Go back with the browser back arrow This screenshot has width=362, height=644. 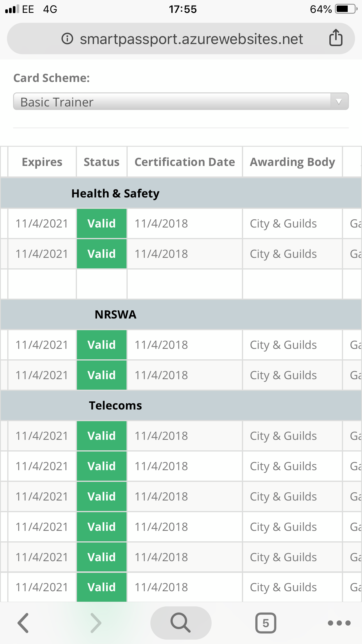point(23,623)
